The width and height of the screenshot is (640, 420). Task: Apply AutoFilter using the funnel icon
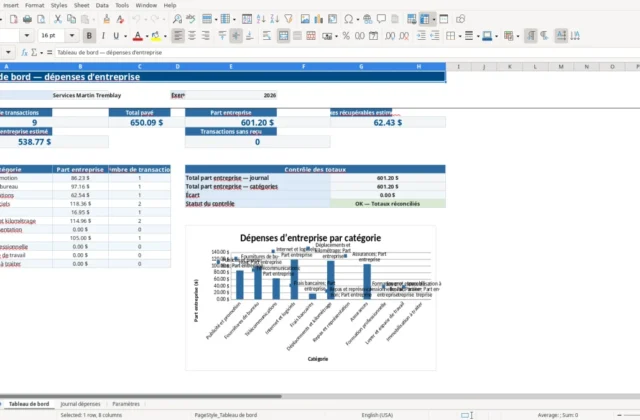pyautogui.click(x=289, y=19)
